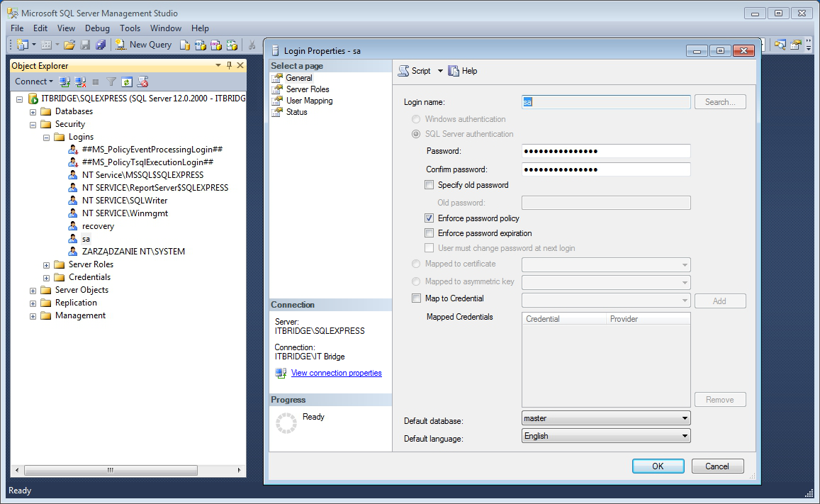Open the Connect dropdown in Object Explorer
This screenshot has height=504, width=820.
point(34,82)
